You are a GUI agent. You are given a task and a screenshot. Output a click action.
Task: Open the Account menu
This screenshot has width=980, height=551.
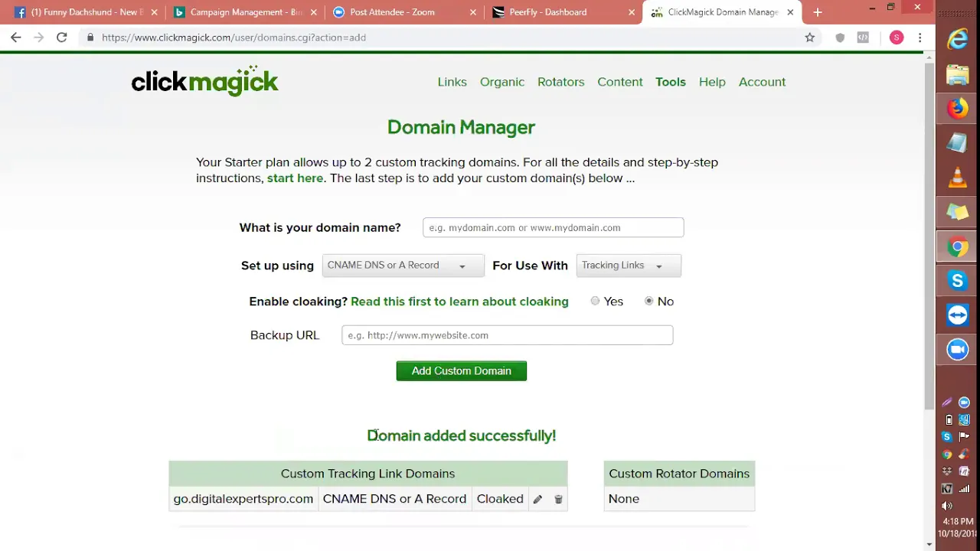tap(763, 82)
